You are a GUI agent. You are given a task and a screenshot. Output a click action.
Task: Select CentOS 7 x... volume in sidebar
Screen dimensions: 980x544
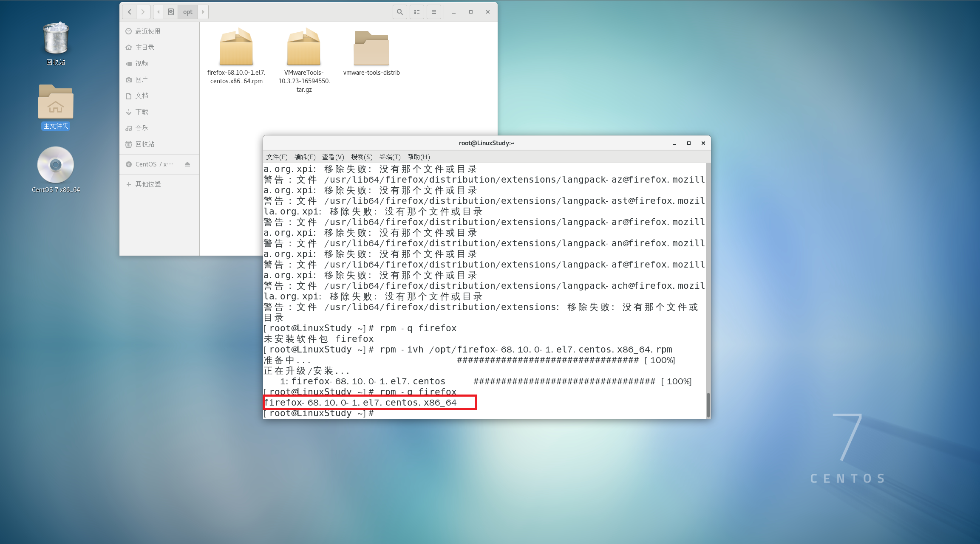tap(154, 164)
